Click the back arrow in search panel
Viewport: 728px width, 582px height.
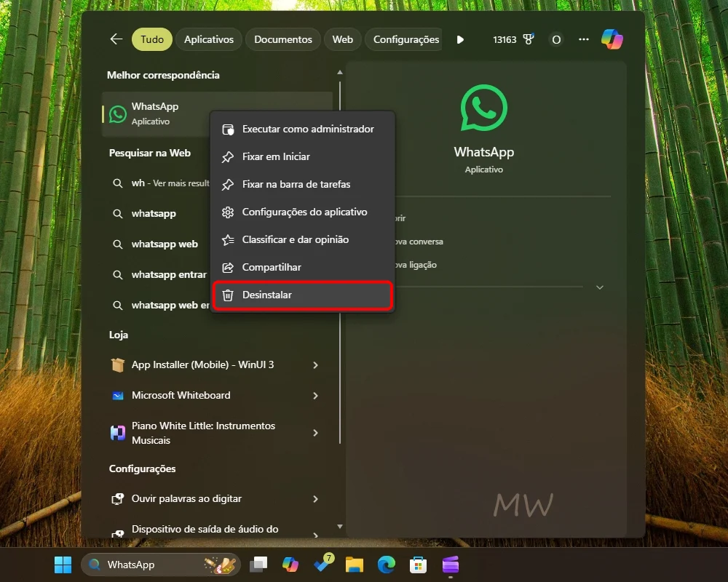click(116, 39)
